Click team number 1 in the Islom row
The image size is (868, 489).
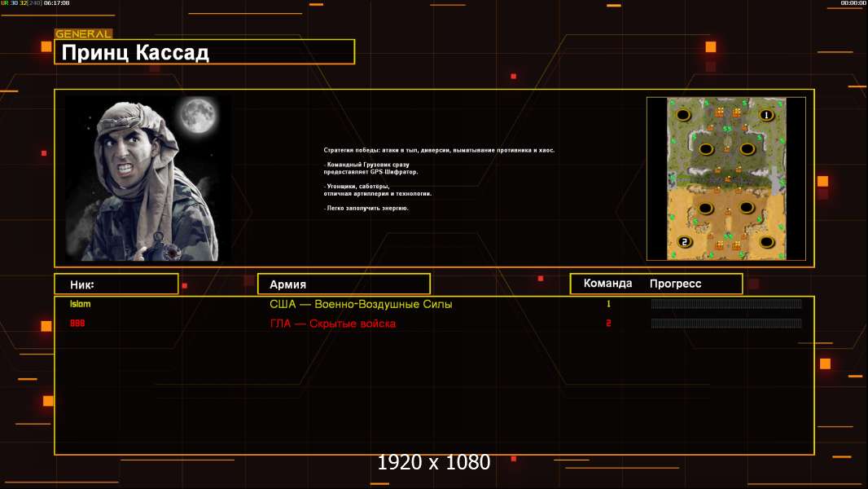tap(608, 303)
